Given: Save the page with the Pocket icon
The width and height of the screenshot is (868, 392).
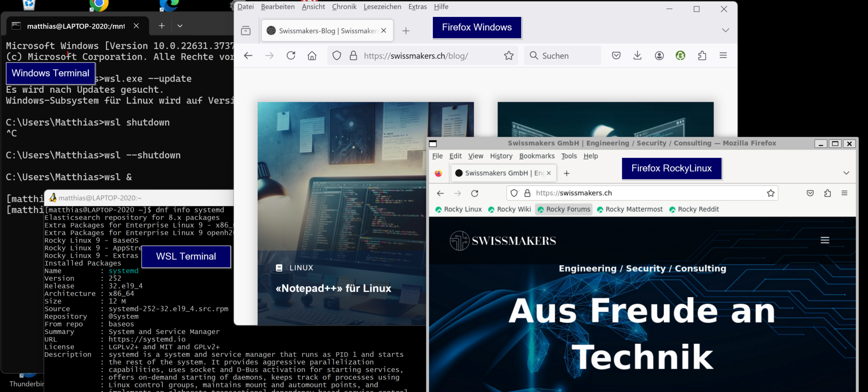Looking at the screenshot, I should coord(616,56).
